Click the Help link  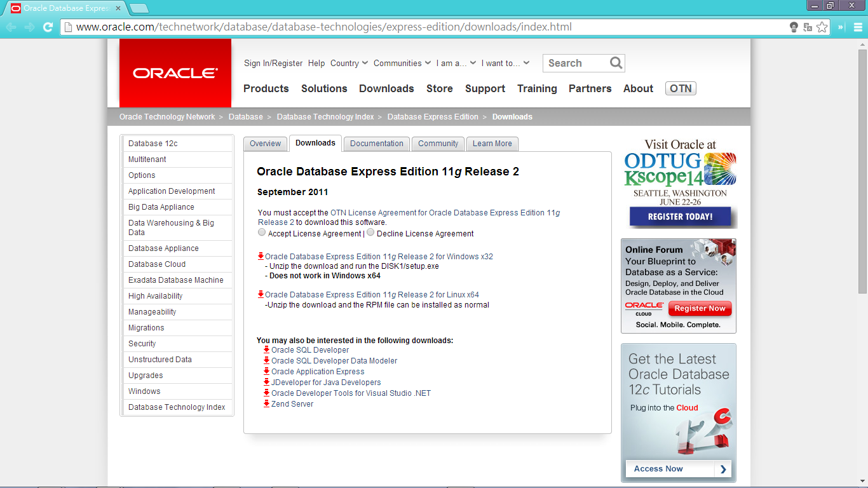point(316,63)
